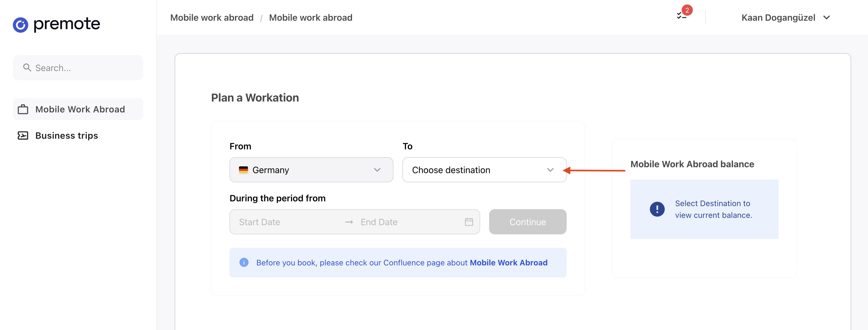
Task: Click the Business trips plane ticket icon
Action: (23, 135)
